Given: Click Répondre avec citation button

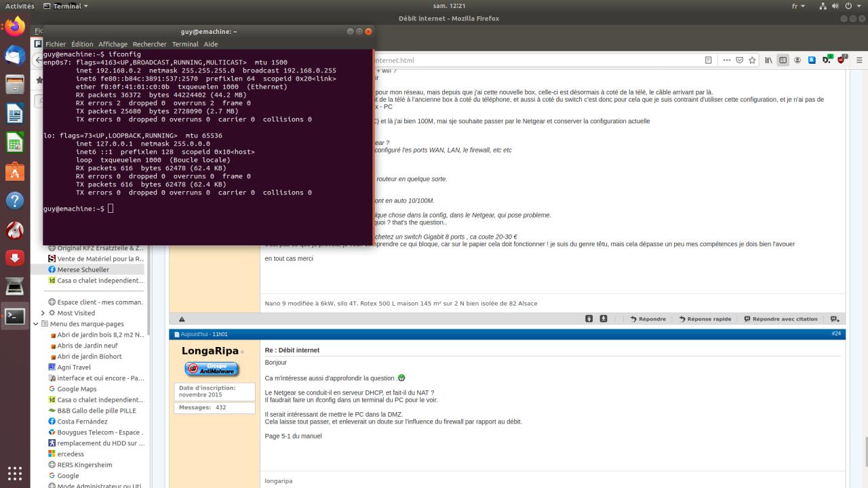Looking at the screenshot, I should pyautogui.click(x=781, y=319).
